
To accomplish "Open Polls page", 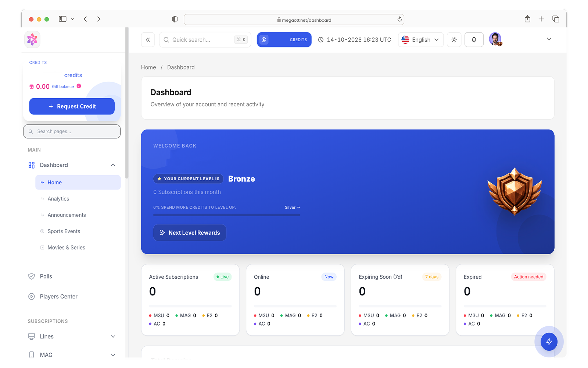I will click(x=46, y=276).
